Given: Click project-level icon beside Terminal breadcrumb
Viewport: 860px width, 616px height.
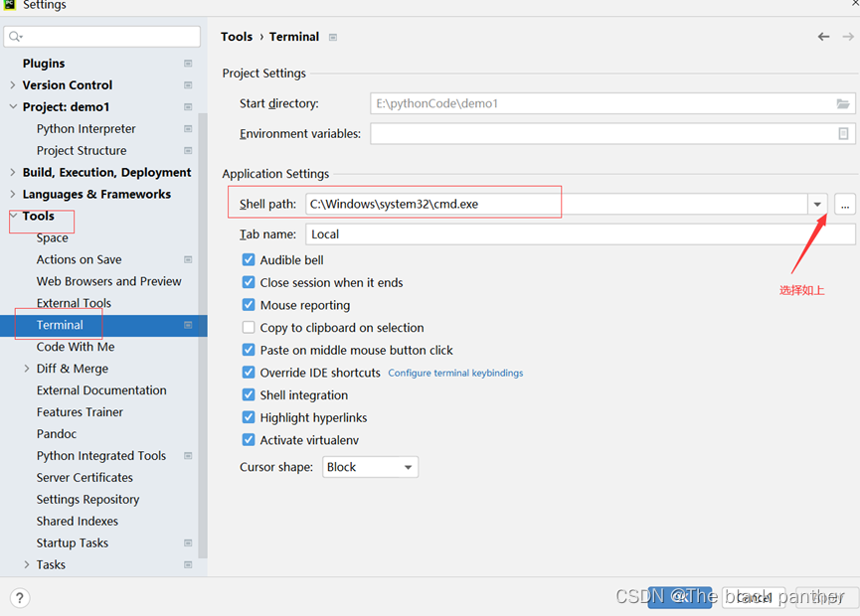Looking at the screenshot, I should pyautogui.click(x=333, y=38).
